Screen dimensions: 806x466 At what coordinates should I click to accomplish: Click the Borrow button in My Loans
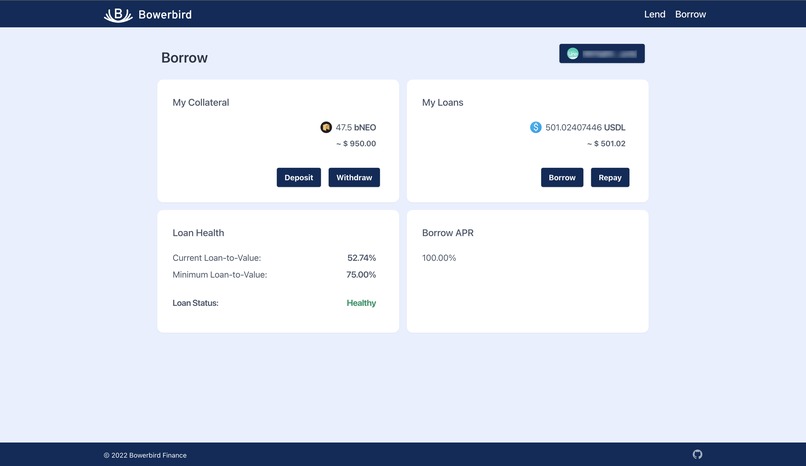click(x=562, y=177)
